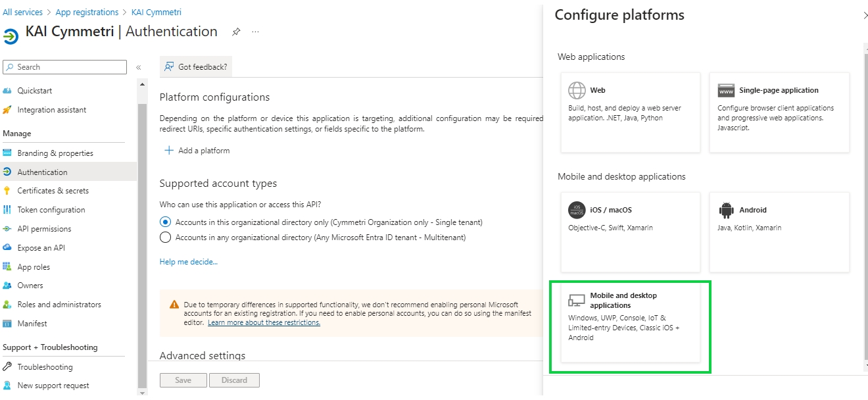Click Add a platform button
The width and height of the screenshot is (868, 400).
point(197,151)
